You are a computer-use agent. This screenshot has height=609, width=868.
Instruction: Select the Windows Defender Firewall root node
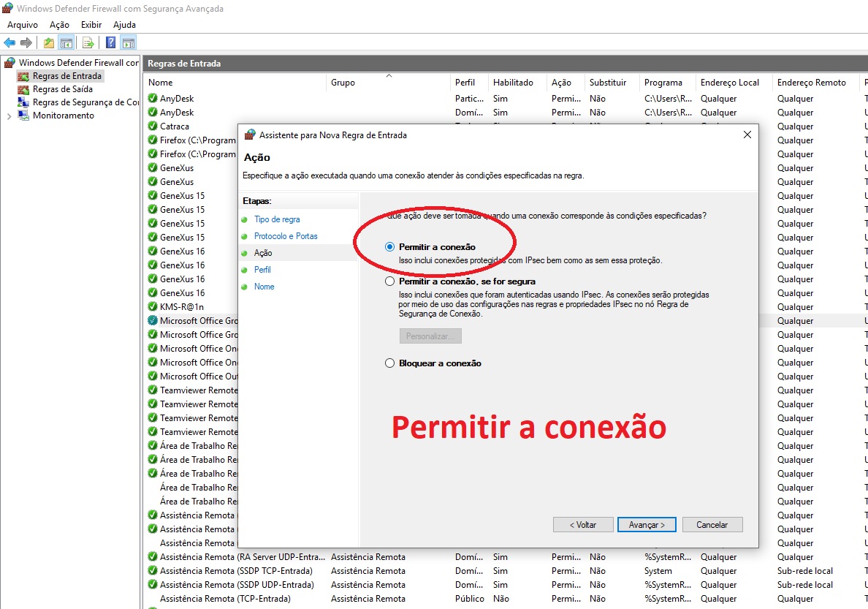(x=79, y=63)
